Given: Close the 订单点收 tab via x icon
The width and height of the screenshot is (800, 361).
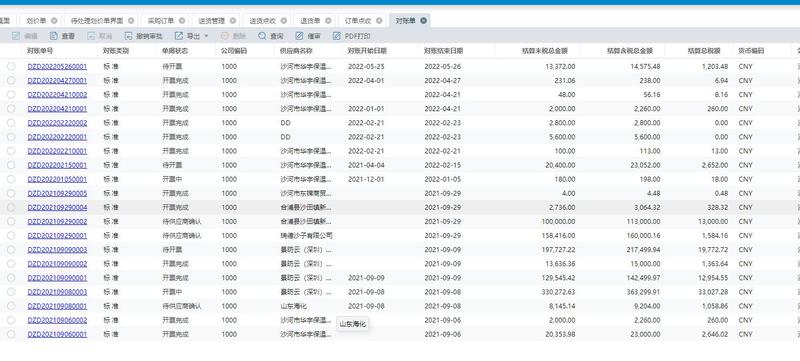Looking at the screenshot, I should click(x=379, y=21).
